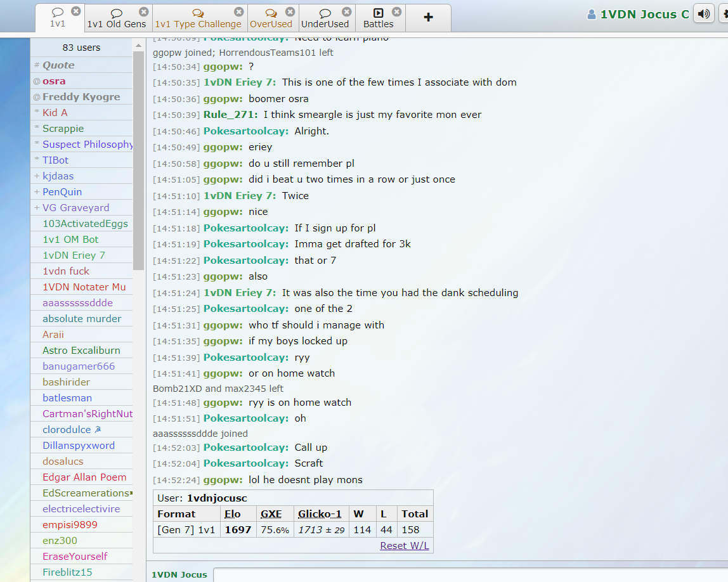Open user Quote in user list
Image resolution: width=728 pixels, height=582 pixels.
coord(82,65)
